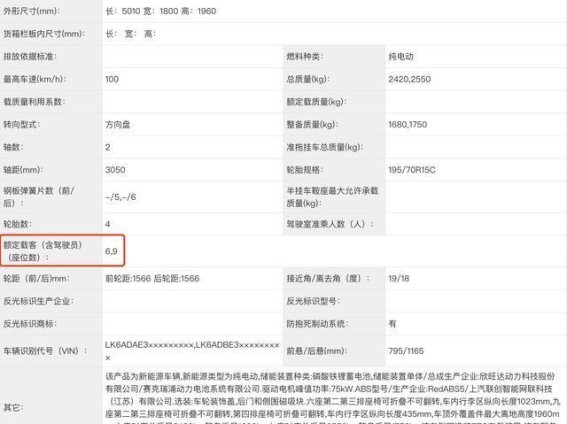
Task: Select the 接近角/离去角 value 19/18
Action: click(x=398, y=278)
